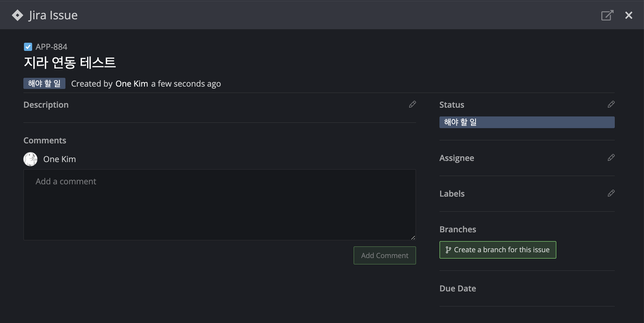Edit the Status with pencil icon

611,104
